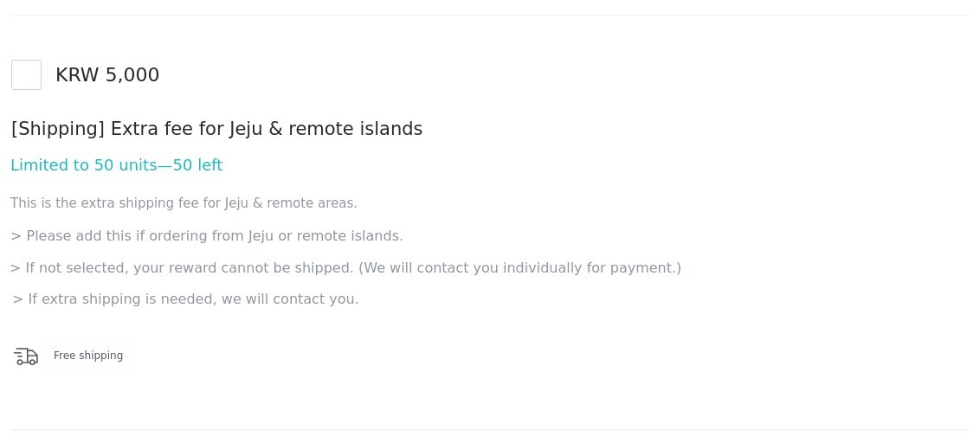
Task: Select the KRW 5,000 price label
Action: (x=107, y=75)
